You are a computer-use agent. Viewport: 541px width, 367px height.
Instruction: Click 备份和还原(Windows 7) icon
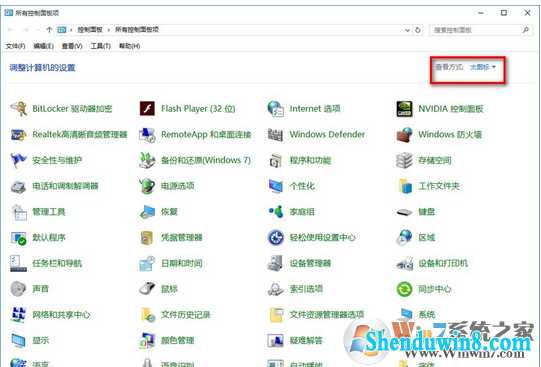(x=147, y=160)
